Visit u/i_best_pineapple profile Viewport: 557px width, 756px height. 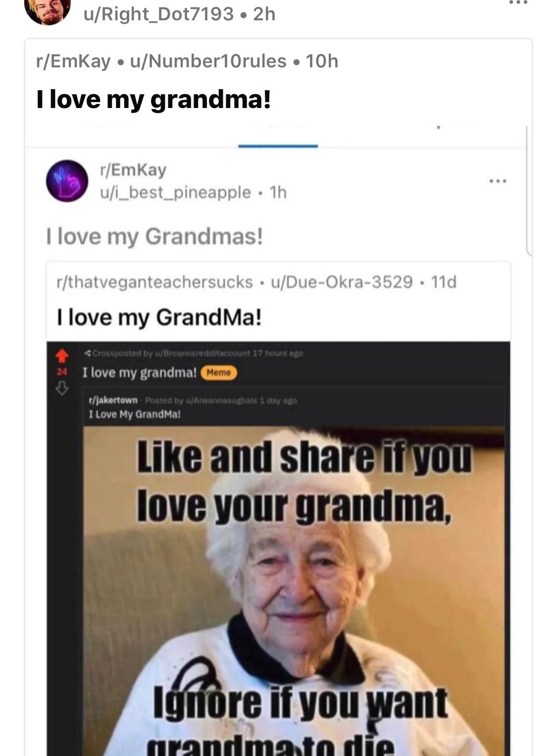point(176,192)
